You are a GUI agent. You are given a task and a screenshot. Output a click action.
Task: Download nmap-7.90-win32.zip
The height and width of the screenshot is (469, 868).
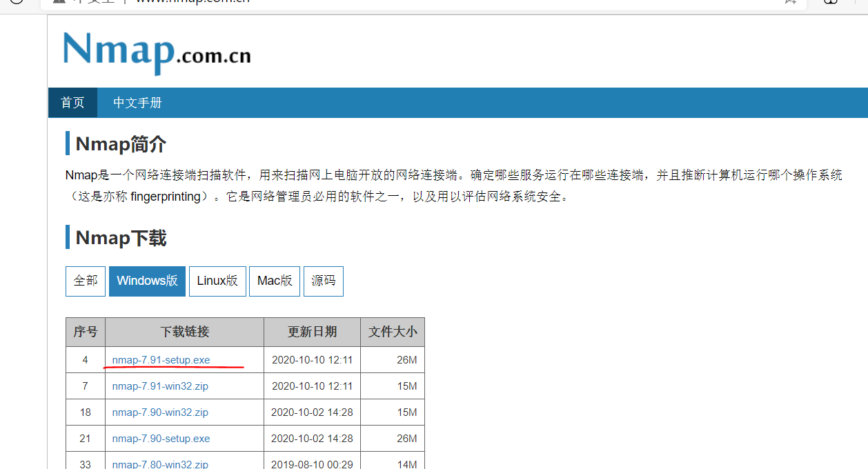click(160, 412)
